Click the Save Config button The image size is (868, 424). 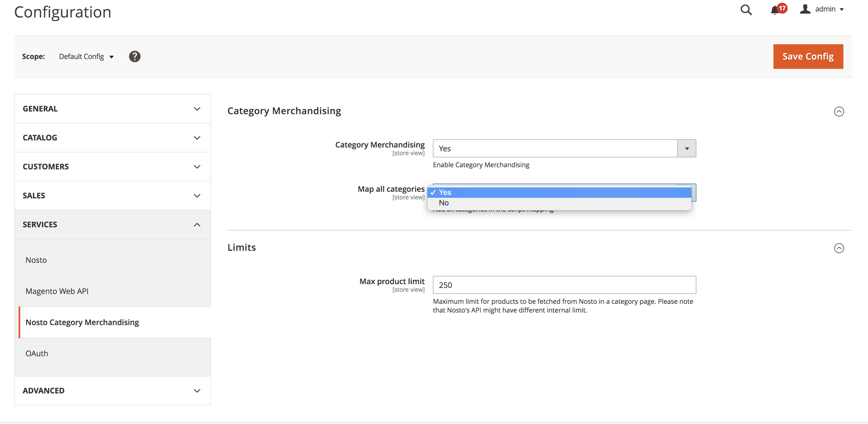point(808,57)
